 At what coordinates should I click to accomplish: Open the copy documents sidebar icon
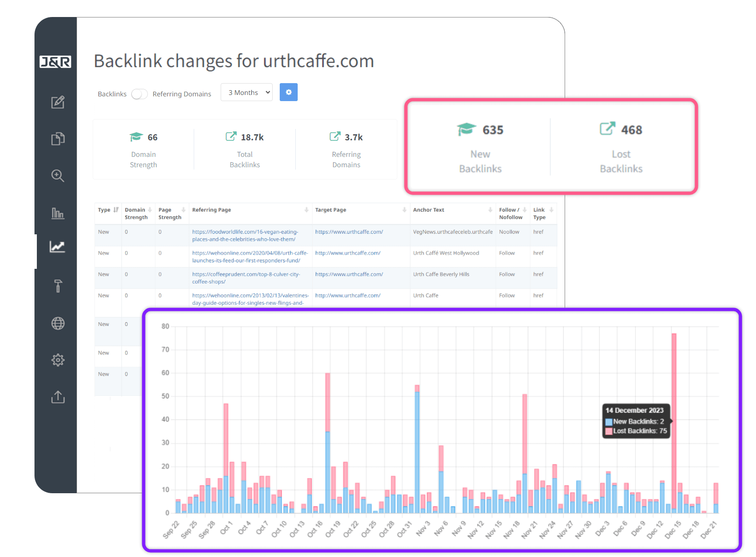click(x=58, y=139)
